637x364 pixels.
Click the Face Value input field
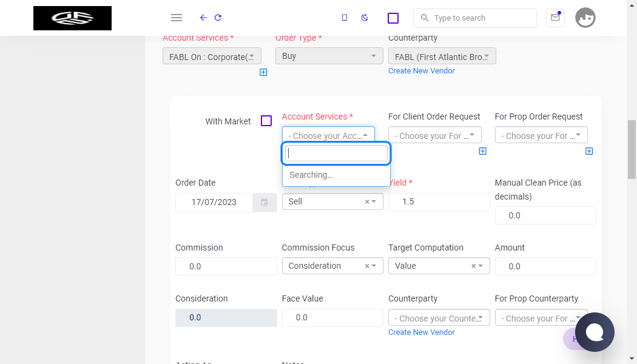coord(332,318)
